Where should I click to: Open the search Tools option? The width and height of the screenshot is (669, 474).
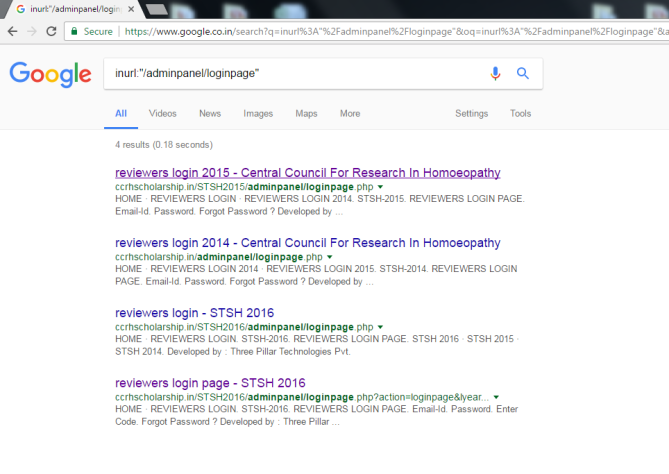pos(520,113)
